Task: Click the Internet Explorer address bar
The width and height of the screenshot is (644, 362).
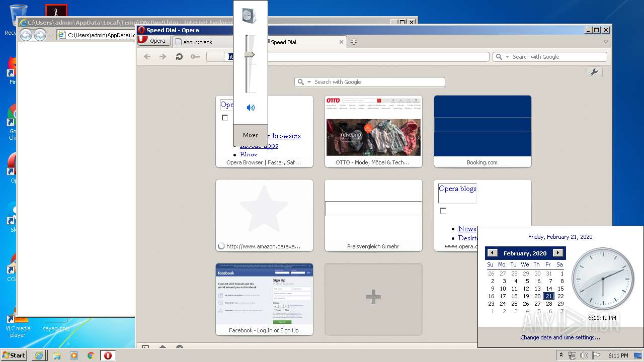Action: (x=96, y=35)
